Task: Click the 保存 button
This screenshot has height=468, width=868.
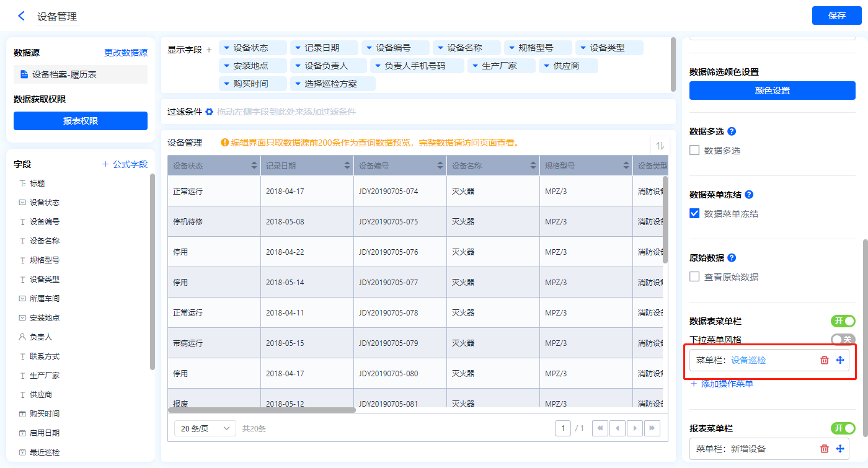Action: [836, 16]
